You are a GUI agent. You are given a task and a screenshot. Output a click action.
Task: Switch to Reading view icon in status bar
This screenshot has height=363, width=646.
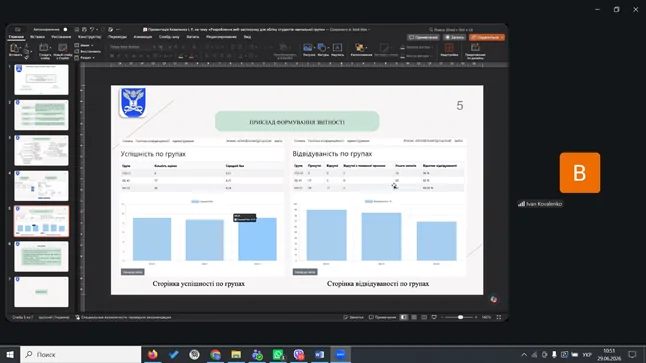424,317
